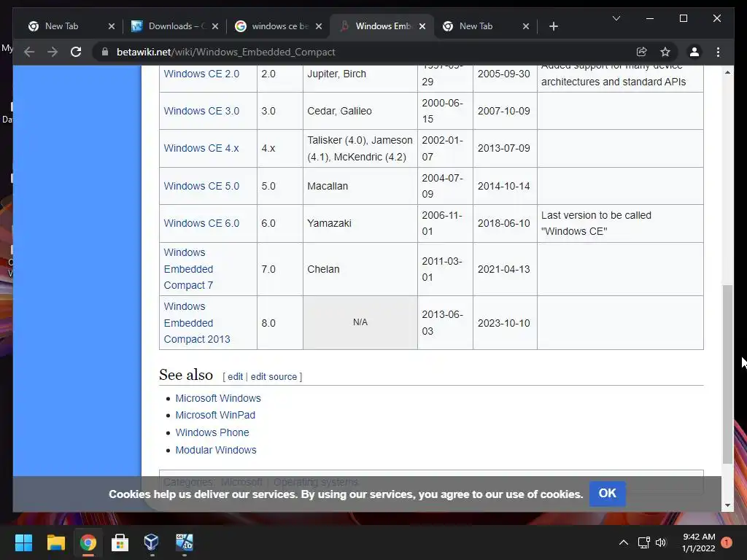747x560 pixels.
Task: Open a new tab with plus button
Action: (x=553, y=26)
